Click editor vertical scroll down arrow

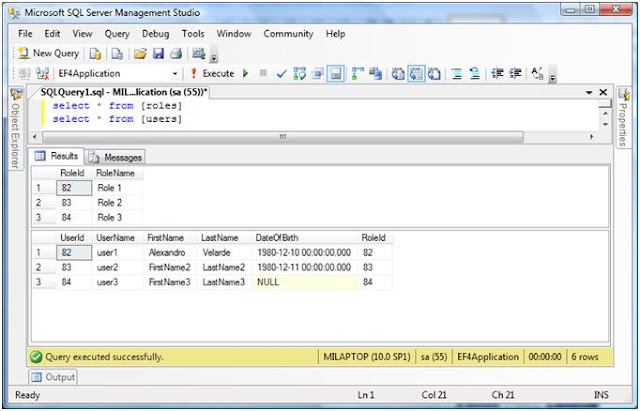coord(605,124)
